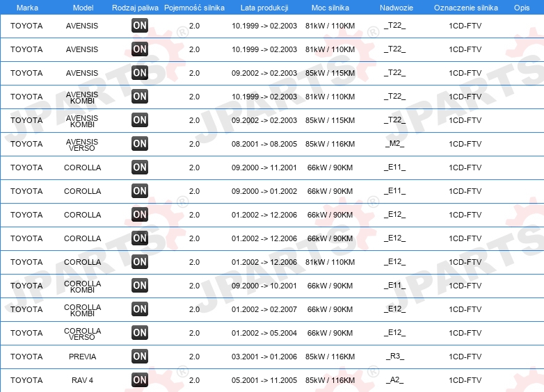Click ON icon for COROLLA 81kW / 110KM row
The height and width of the screenshot is (392, 544).
coord(140,261)
